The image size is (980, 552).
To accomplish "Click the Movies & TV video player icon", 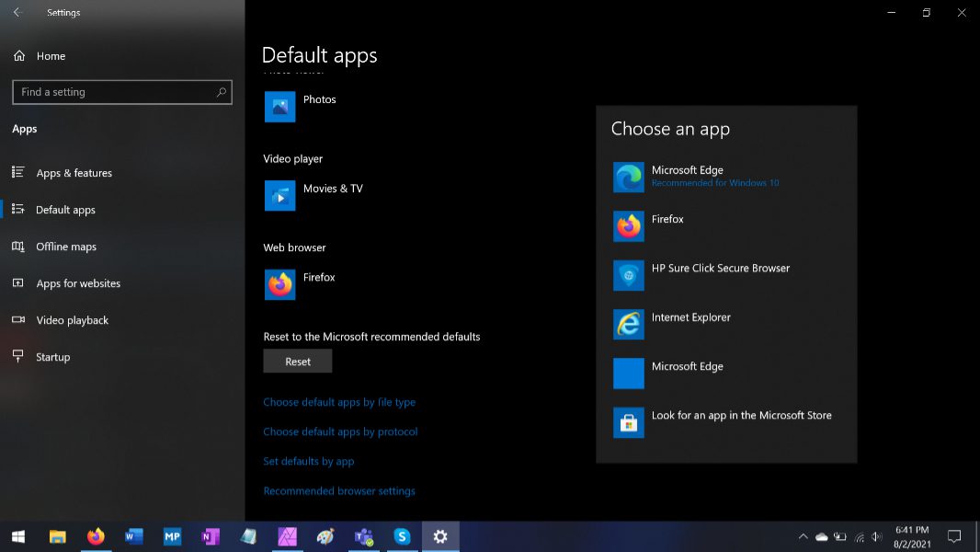I will [x=280, y=195].
